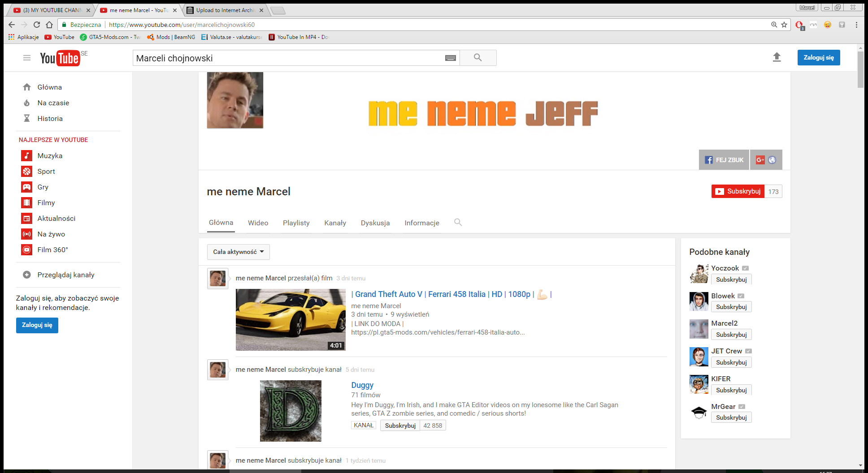Search within channel using magnifier icon
868x473 pixels.
pyautogui.click(x=458, y=222)
